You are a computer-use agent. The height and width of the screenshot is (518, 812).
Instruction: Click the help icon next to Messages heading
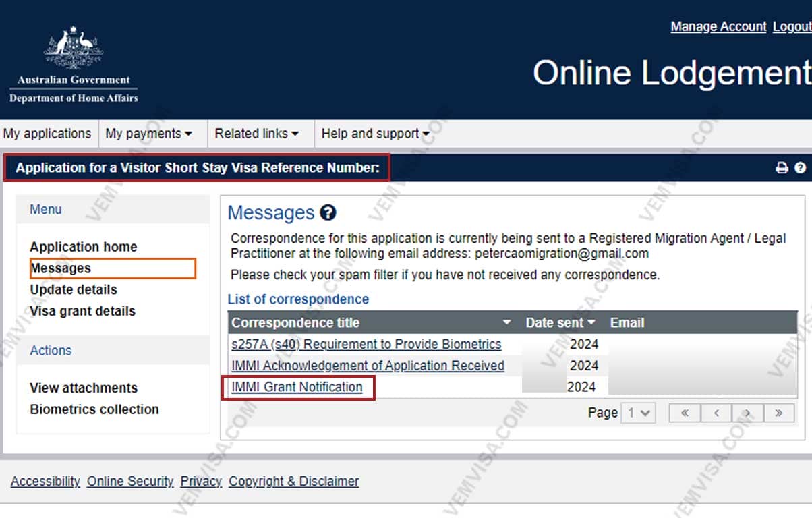click(328, 213)
